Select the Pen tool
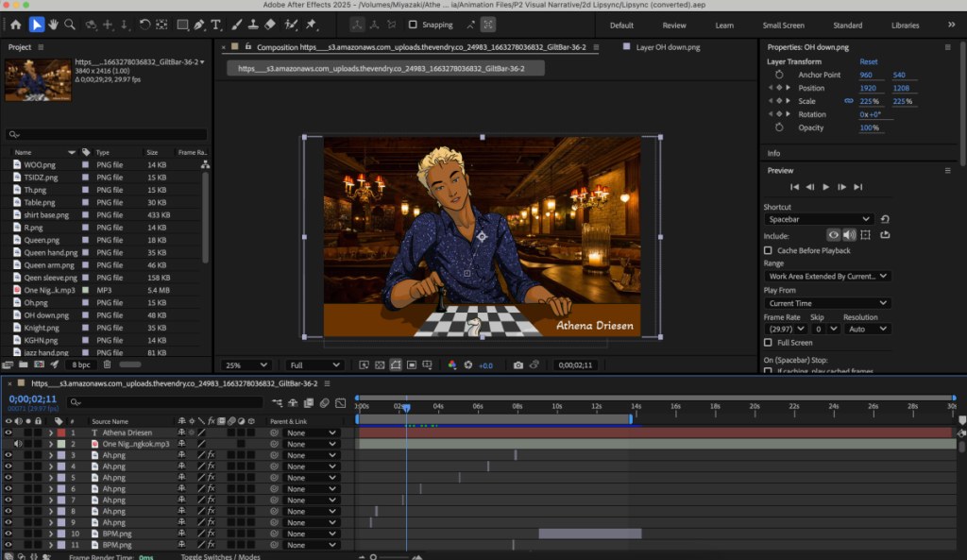The width and height of the screenshot is (967, 560). pos(197,25)
